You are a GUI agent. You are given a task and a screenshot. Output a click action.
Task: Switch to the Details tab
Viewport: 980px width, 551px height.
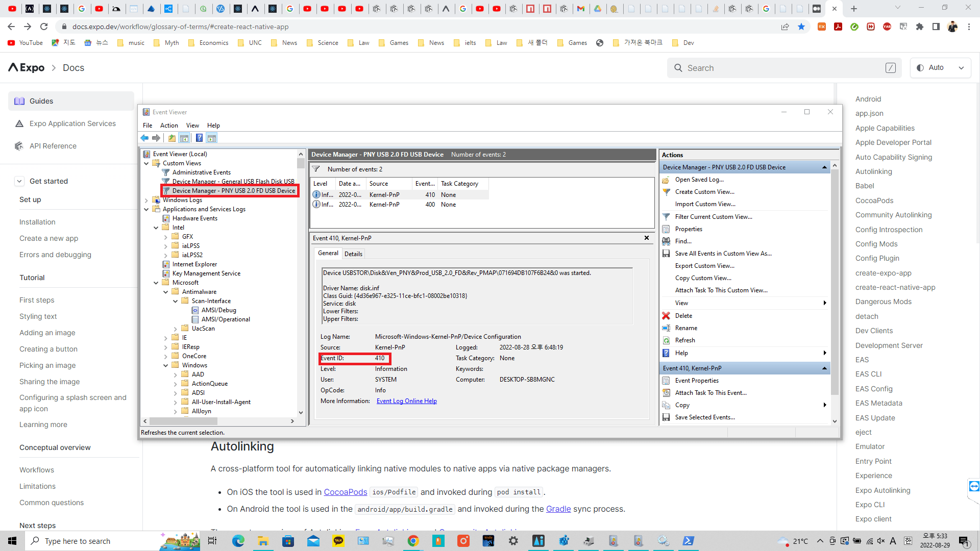353,254
